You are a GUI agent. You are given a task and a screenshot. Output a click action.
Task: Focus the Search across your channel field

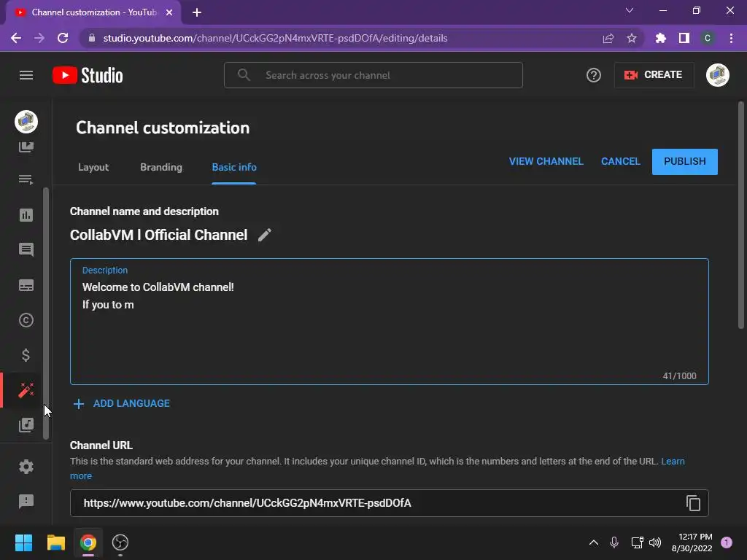coord(373,75)
